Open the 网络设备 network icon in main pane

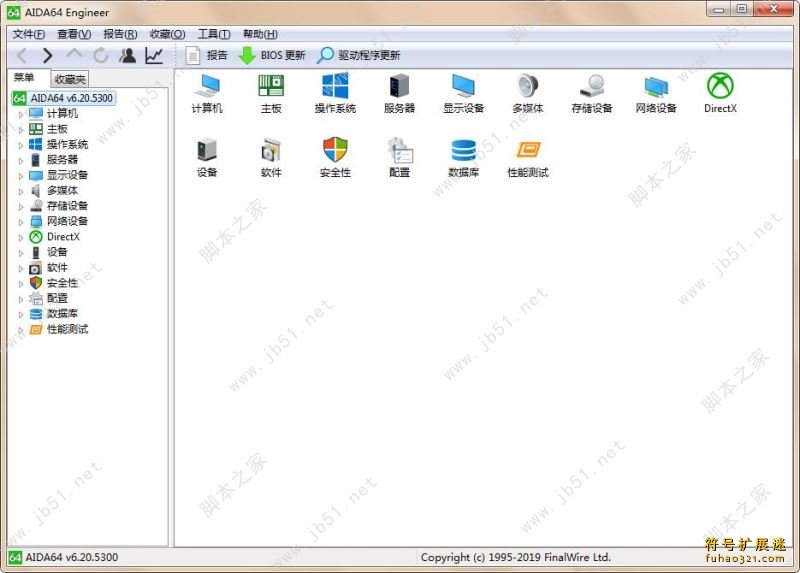coord(656,93)
